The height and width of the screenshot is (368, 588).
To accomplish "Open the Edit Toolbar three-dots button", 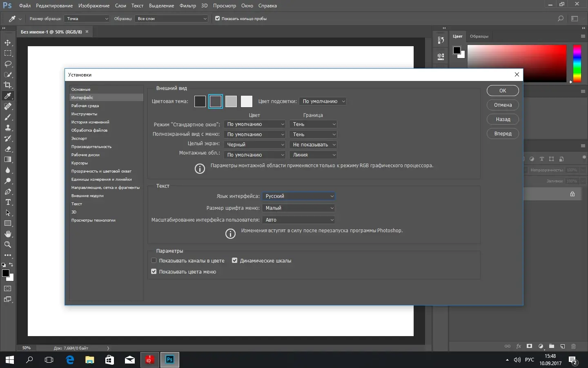I will coord(8,255).
